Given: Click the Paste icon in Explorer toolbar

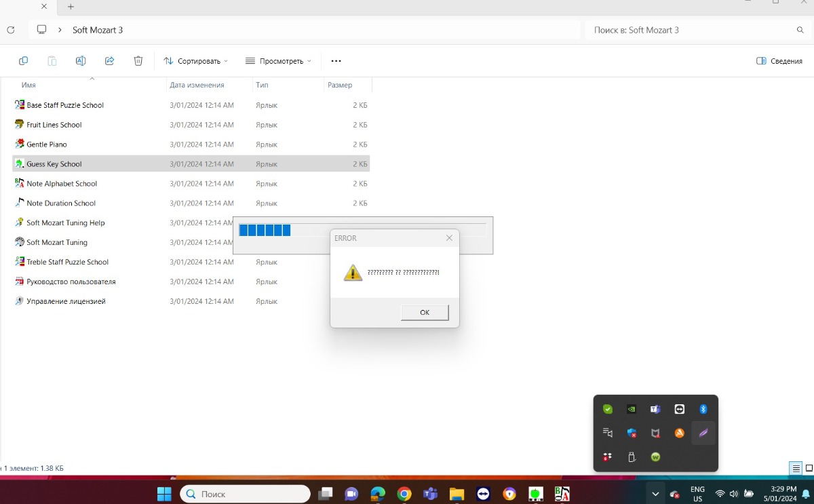Looking at the screenshot, I should point(52,61).
